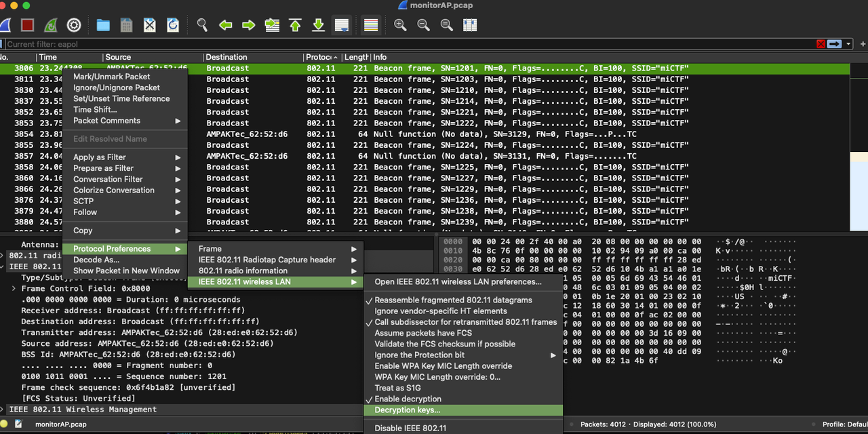Select Decode As… in context menu

click(96, 260)
